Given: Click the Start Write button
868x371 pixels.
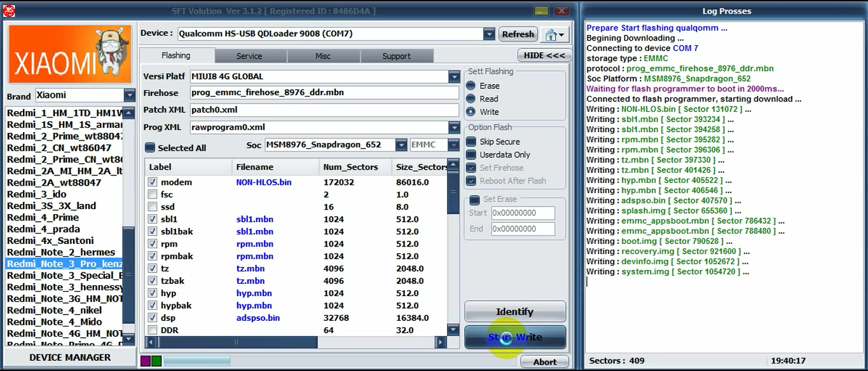Looking at the screenshot, I should coord(514,337).
